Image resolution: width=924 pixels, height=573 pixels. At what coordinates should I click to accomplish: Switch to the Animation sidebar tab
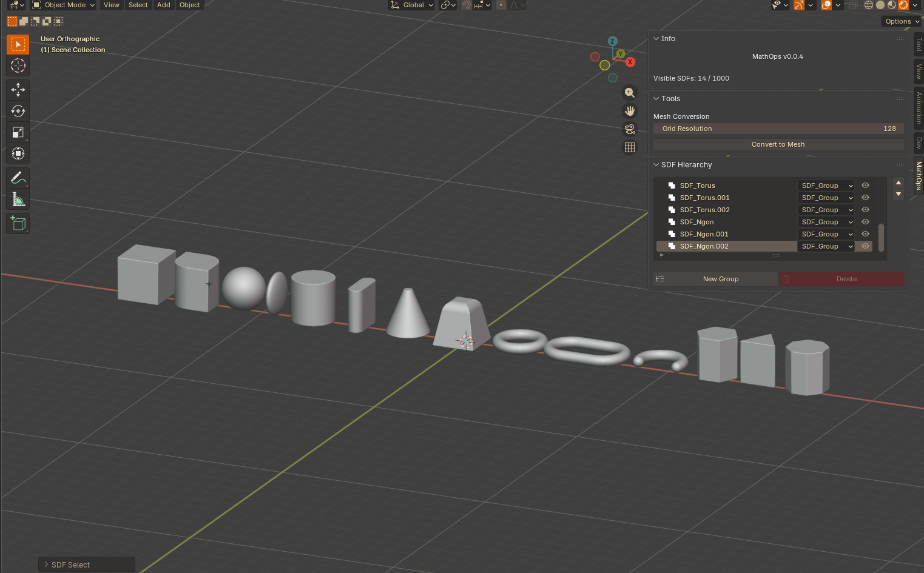[x=919, y=108]
